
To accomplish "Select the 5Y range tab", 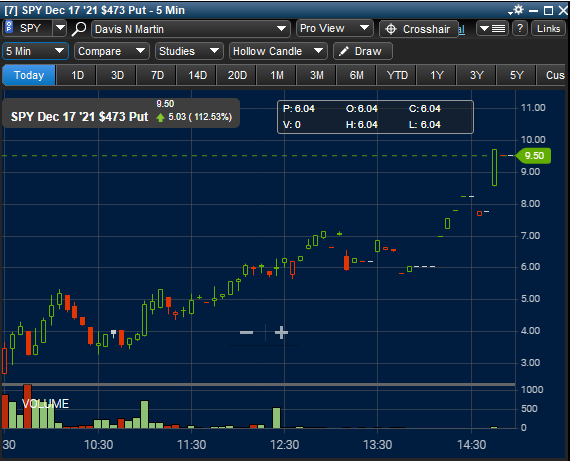I will [x=517, y=75].
